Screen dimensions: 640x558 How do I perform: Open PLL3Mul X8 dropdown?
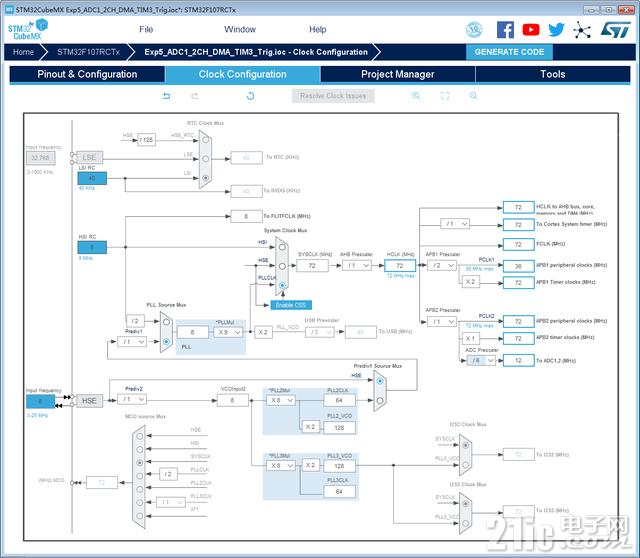pyautogui.click(x=281, y=465)
